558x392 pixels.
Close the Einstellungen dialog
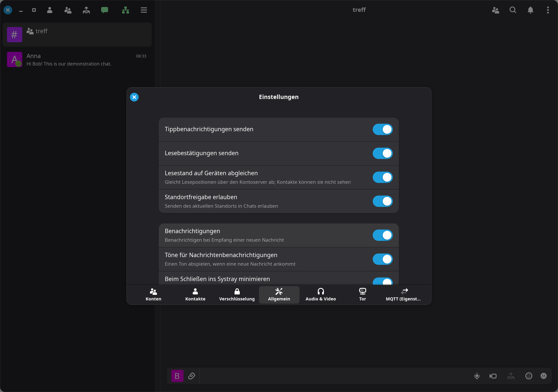coord(134,97)
